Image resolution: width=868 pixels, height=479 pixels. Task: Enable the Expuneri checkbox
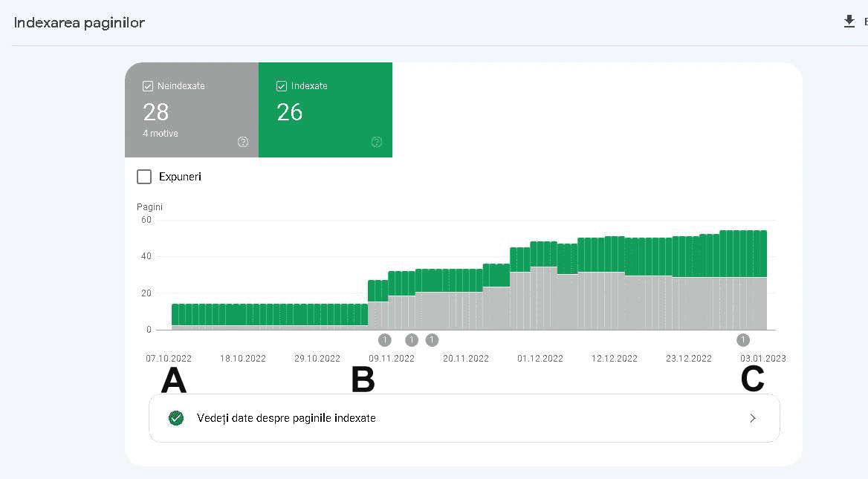coord(144,177)
